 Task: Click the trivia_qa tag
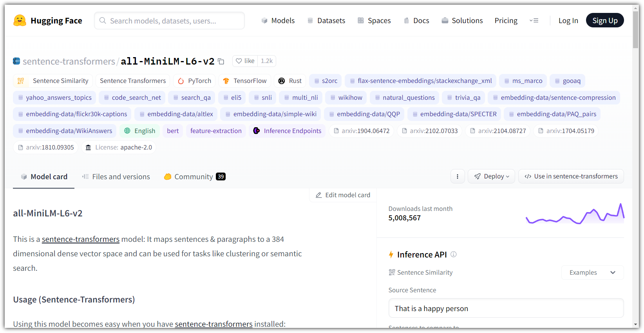[463, 97]
